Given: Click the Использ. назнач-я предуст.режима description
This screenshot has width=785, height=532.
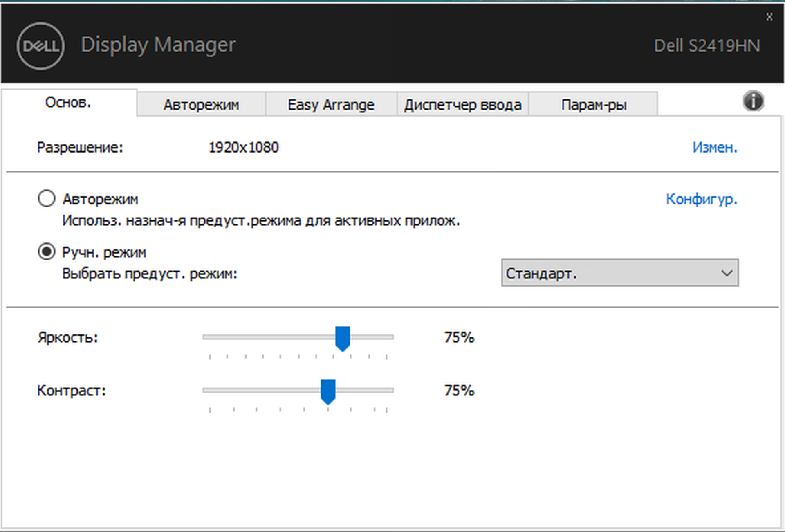Looking at the screenshot, I should (261, 221).
